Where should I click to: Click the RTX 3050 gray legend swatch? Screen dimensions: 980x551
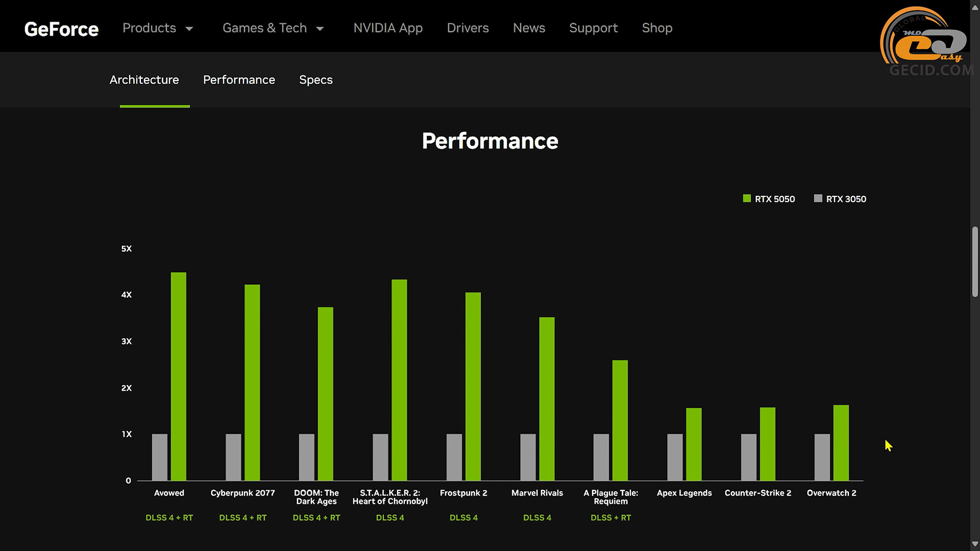tap(818, 198)
